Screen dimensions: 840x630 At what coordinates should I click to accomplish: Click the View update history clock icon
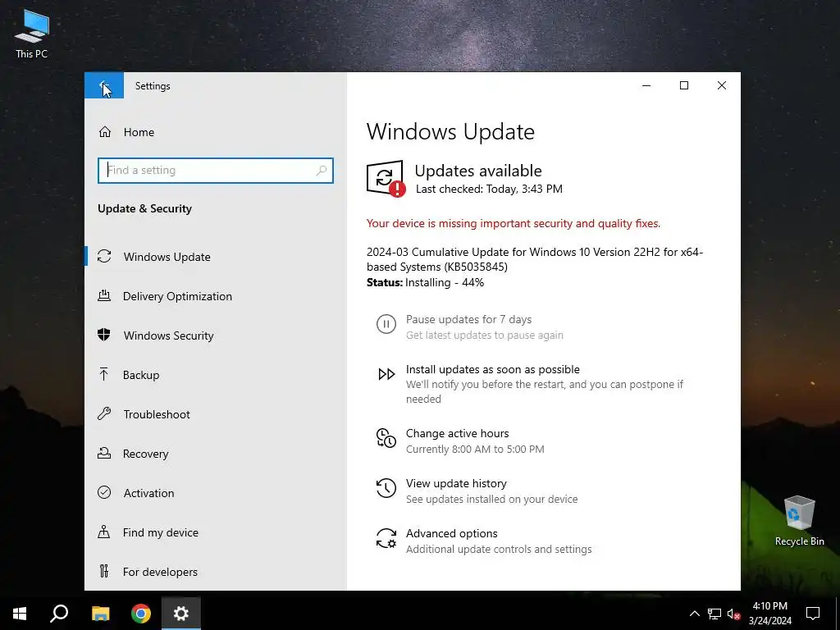point(386,488)
